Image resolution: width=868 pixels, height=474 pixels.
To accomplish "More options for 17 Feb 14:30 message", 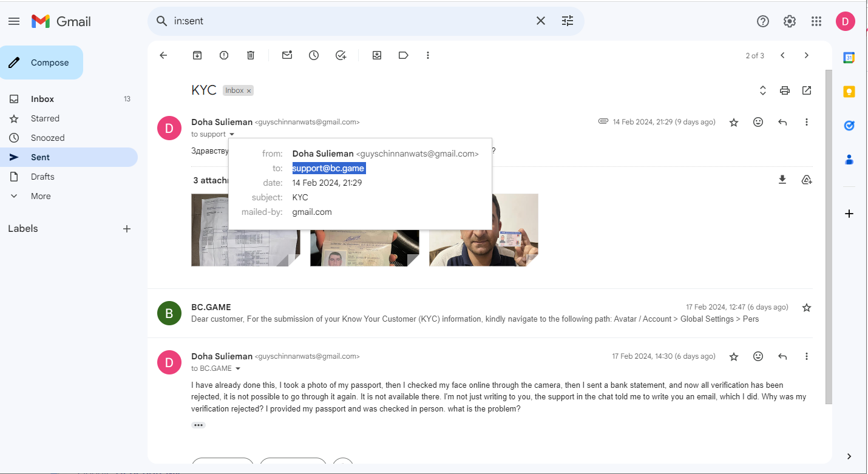I will 807,356.
